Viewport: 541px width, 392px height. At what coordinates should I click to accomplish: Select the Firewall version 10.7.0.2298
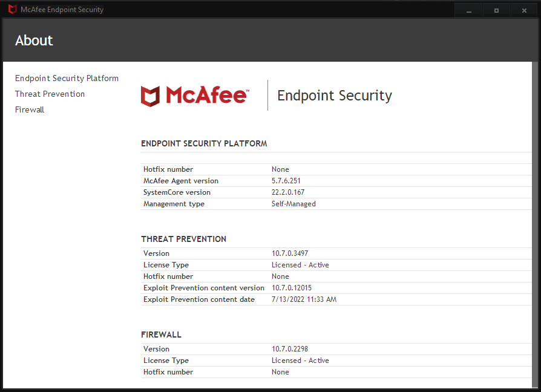tap(290, 349)
